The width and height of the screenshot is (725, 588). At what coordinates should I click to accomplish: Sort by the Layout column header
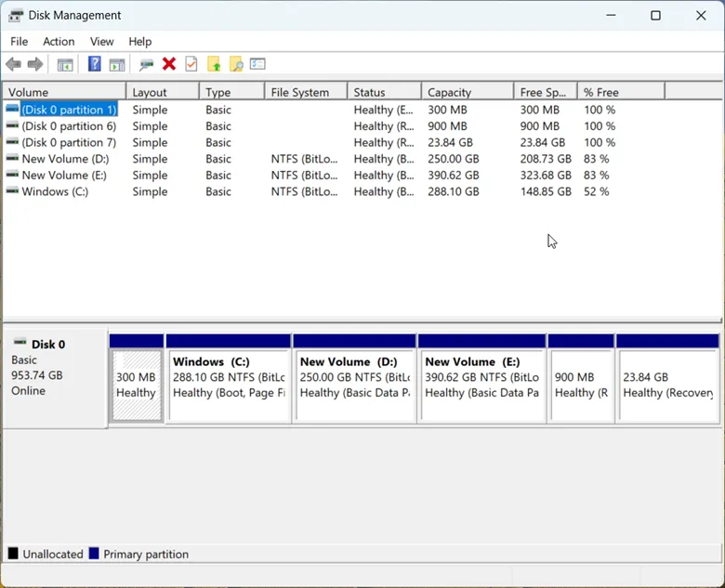163,92
